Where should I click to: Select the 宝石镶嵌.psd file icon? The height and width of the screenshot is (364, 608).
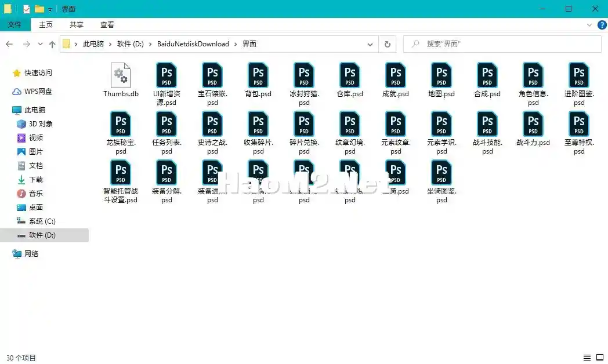[212, 75]
